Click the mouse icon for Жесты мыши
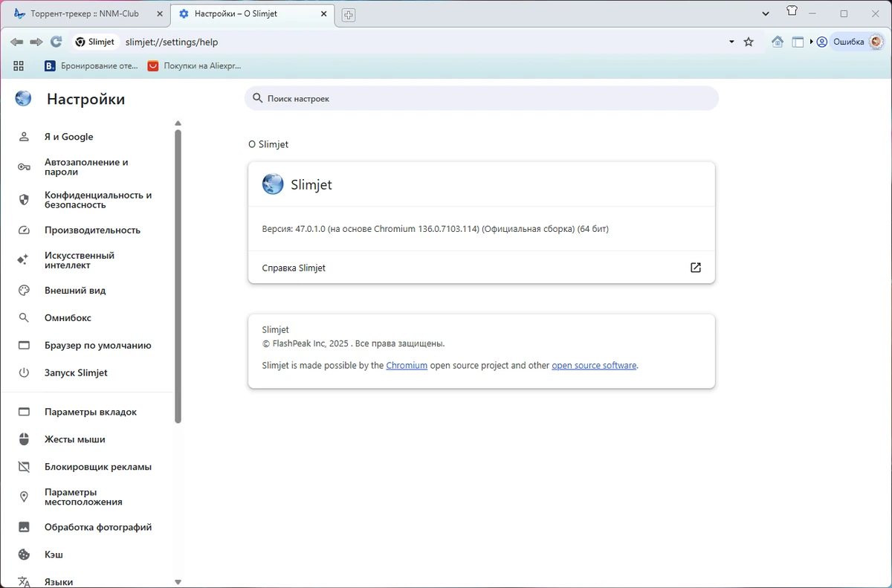 24,439
